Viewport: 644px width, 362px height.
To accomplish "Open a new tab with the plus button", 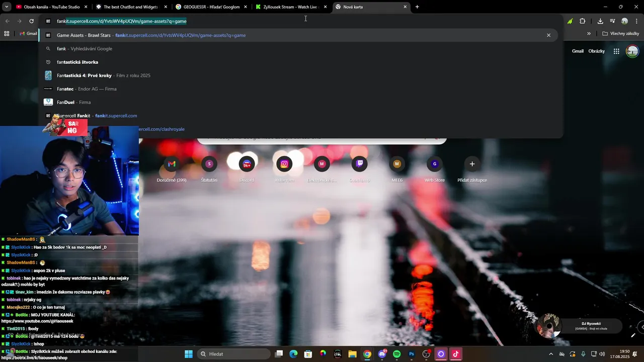I will pyautogui.click(x=417, y=7).
